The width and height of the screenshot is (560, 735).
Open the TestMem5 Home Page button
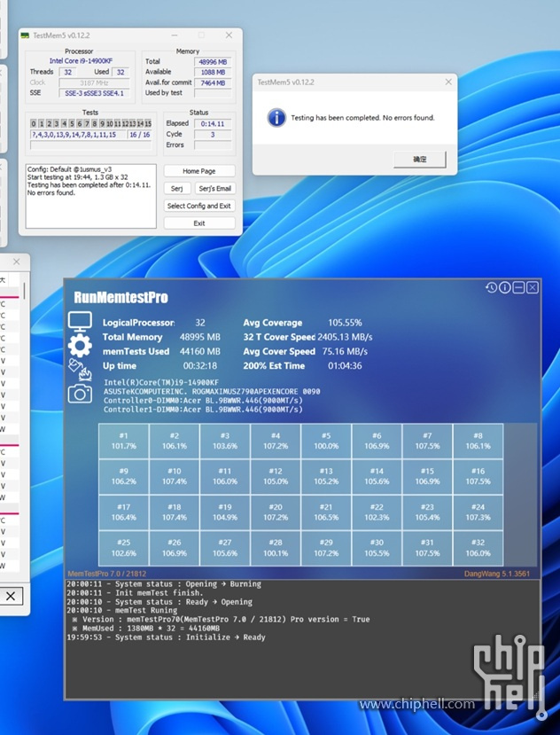pyautogui.click(x=199, y=171)
